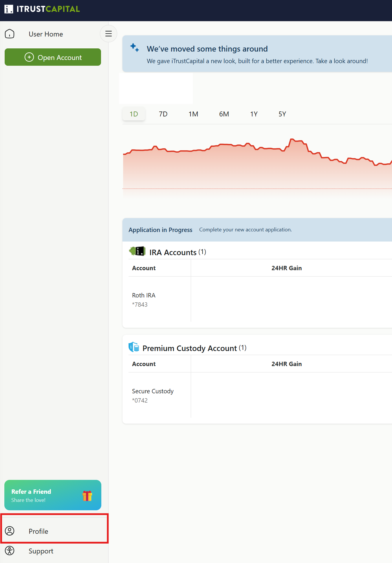Click the Premium Custody 24HR Gain header
This screenshot has width=392, height=563.
point(287,364)
